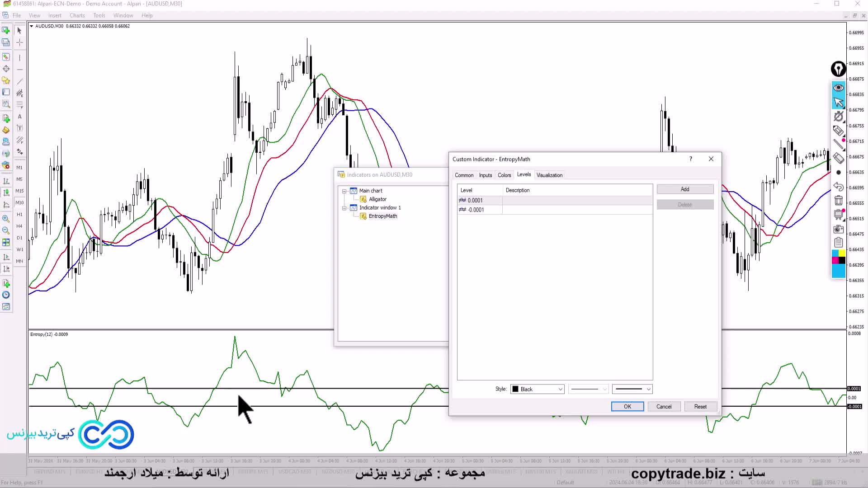This screenshot has height=488, width=868.
Task: Click the zoom out magnifier icon
Action: click(x=6, y=230)
